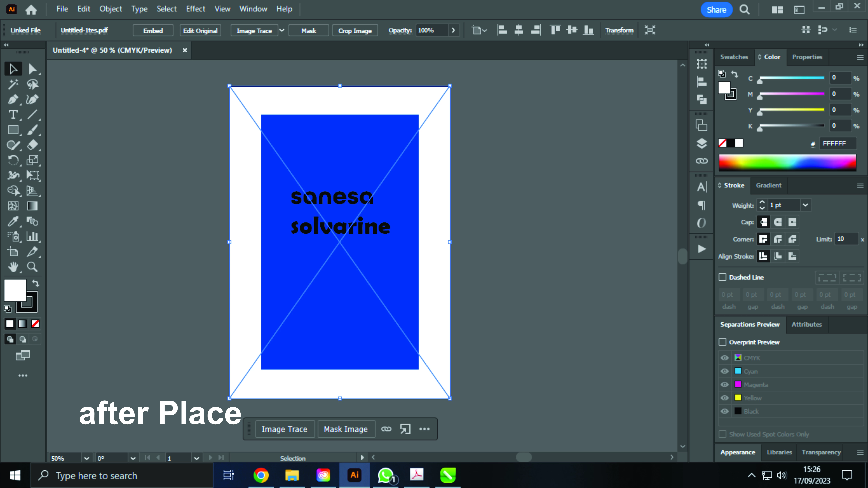Open the stroke Weight dropdown

805,205
